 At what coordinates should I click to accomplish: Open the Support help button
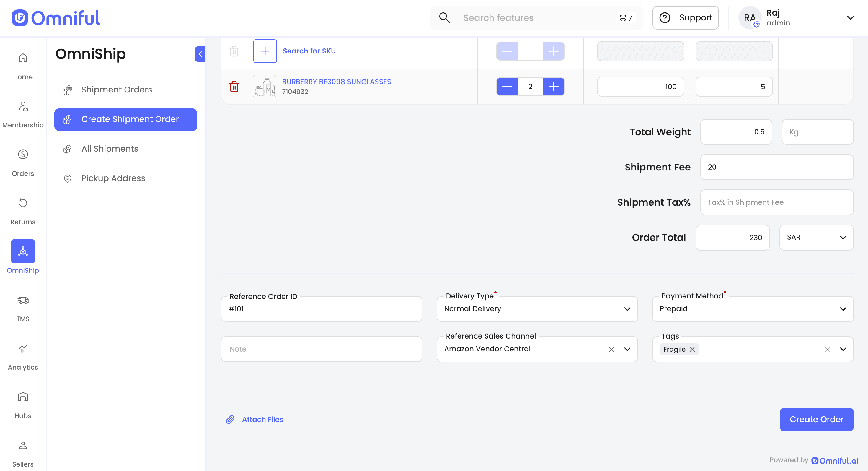pyautogui.click(x=685, y=17)
